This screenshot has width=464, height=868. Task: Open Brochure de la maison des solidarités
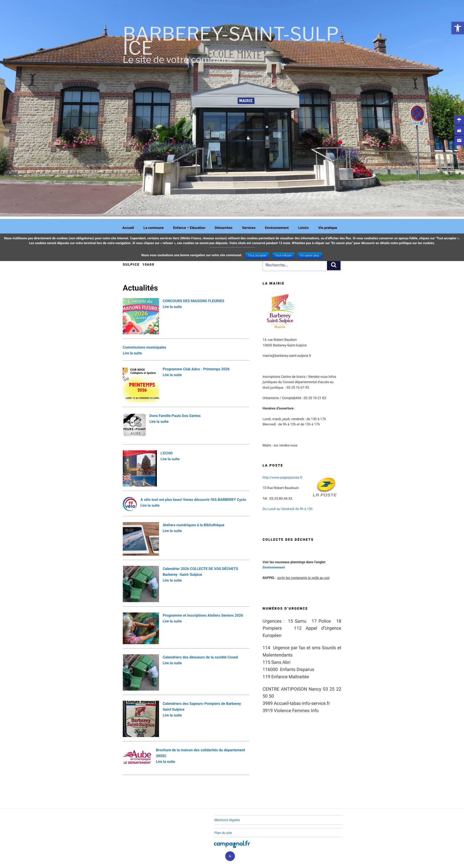pyautogui.click(x=201, y=753)
